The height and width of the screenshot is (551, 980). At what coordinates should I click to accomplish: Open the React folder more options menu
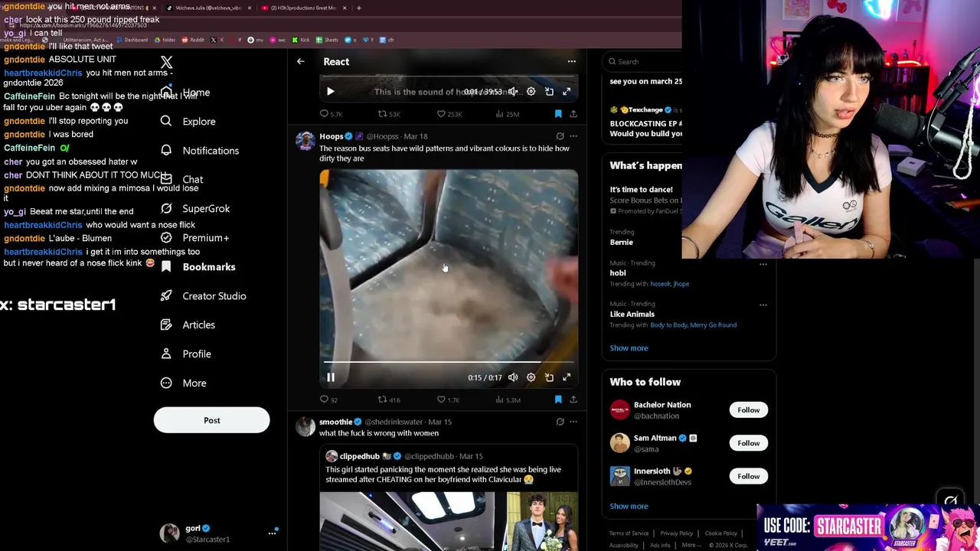click(x=571, y=61)
